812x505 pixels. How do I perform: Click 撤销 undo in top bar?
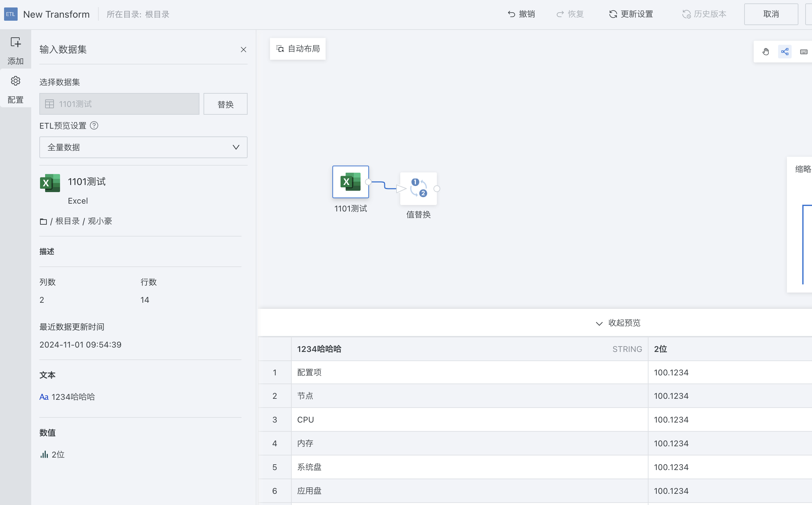(x=522, y=14)
